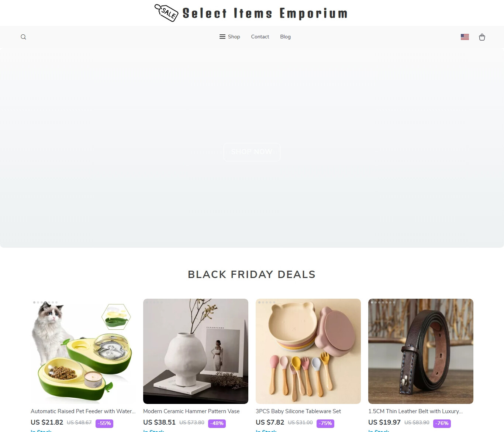Click the SHOP NOW banner button
The image size is (504, 432).
click(252, 152)
